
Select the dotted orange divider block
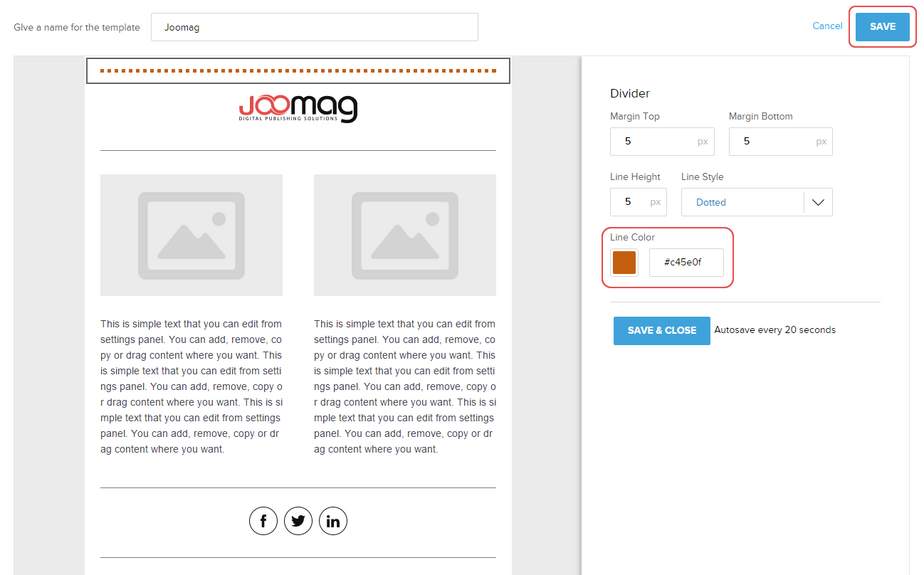tap(298, 71)
